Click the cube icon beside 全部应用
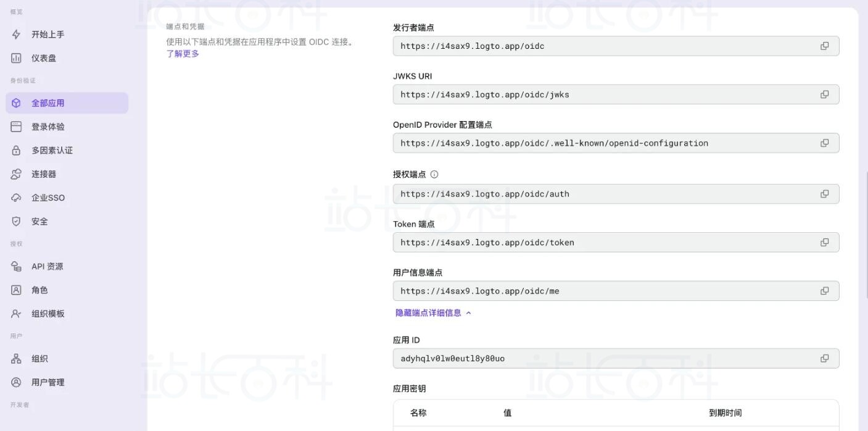Image resolution: width=868 pixels, height=431 pixels. pyautogui.click(x=16, y=103)
